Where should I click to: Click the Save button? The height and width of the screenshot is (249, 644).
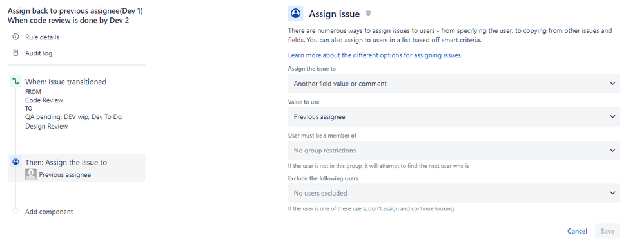[607, 232]
